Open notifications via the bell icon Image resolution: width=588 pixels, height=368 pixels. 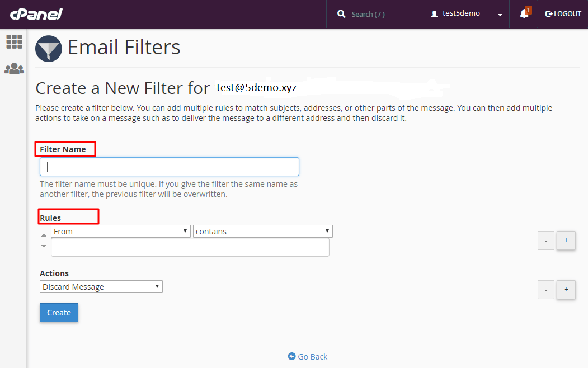[x=524, y=14]
